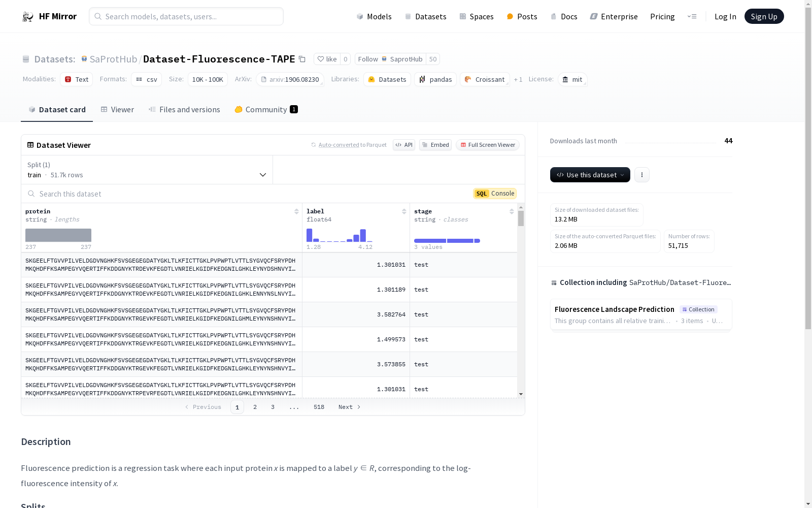Open the arxiv:1906.08230 paper tag
The image size is (812, 508).
[x=290, y=79]
